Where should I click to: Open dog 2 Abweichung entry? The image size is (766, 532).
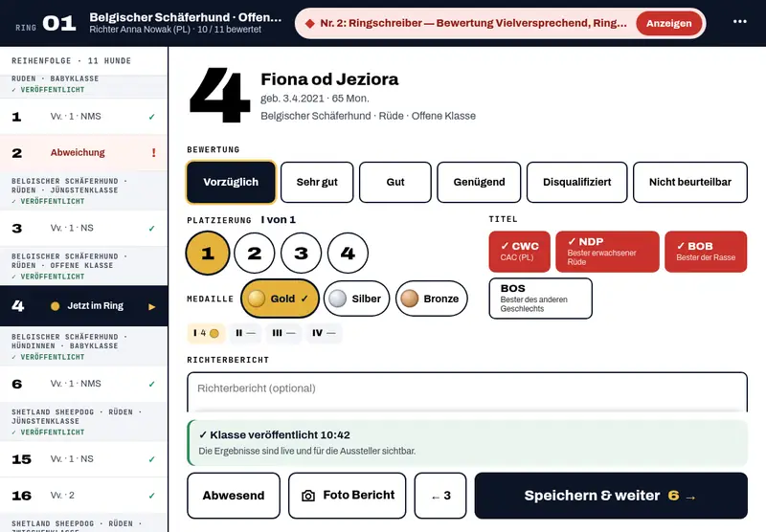point(83,153)
